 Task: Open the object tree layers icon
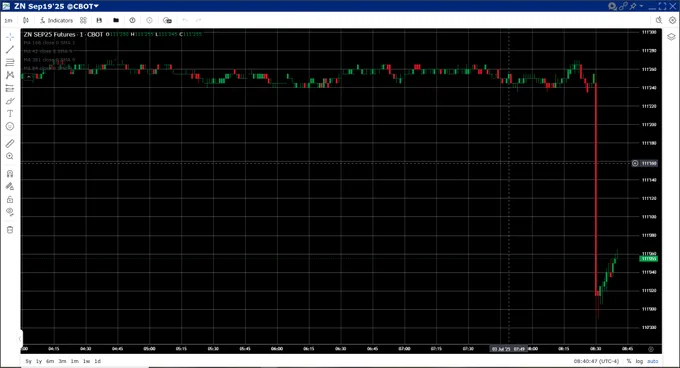click(671, 37)
